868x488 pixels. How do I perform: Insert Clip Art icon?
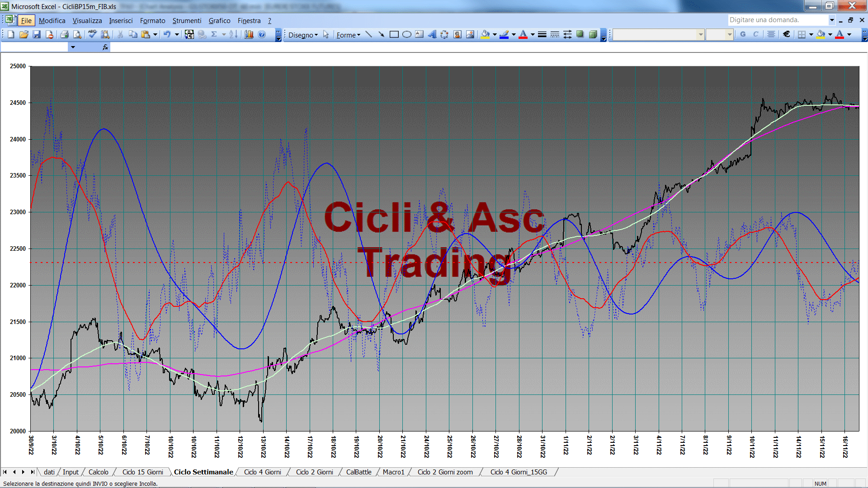(x=458, y=34)
